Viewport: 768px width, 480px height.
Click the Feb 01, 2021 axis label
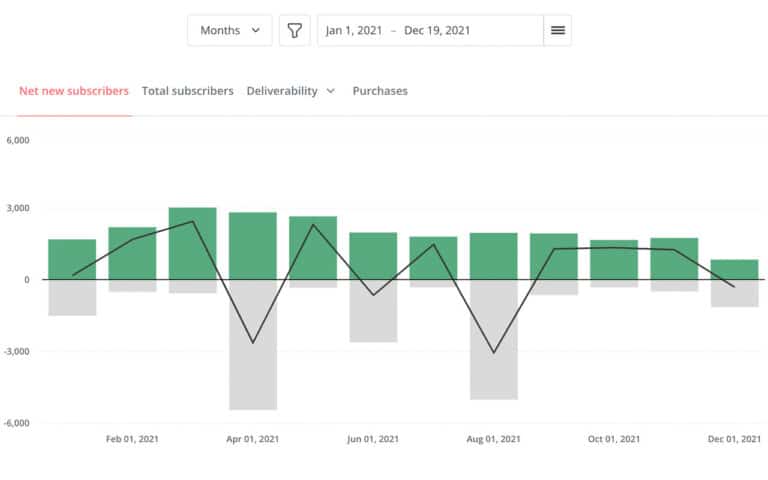coord(132,439)
